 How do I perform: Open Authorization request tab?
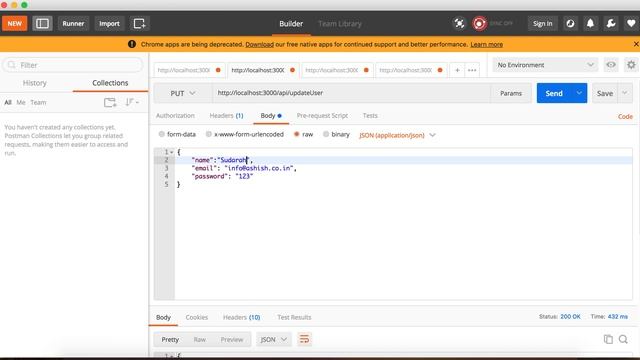click(x=175, y=116)
